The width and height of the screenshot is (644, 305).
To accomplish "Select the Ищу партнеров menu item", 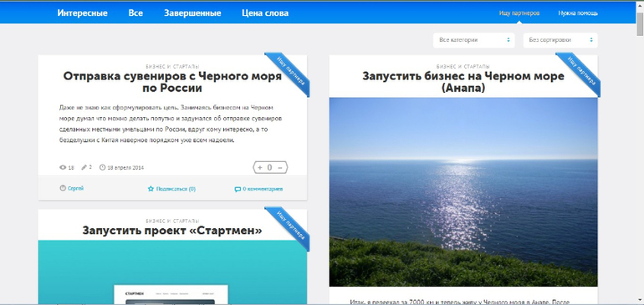I will 519,13.
